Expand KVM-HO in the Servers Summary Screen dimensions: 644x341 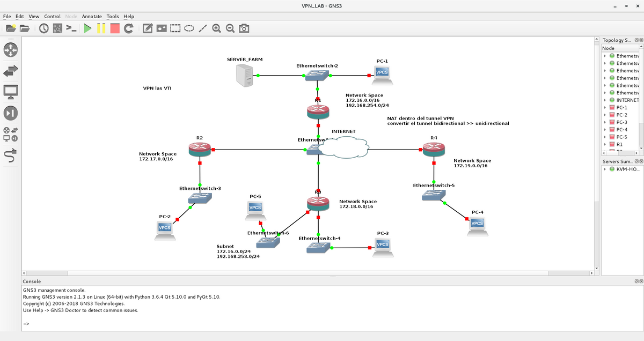click(604, 169)
